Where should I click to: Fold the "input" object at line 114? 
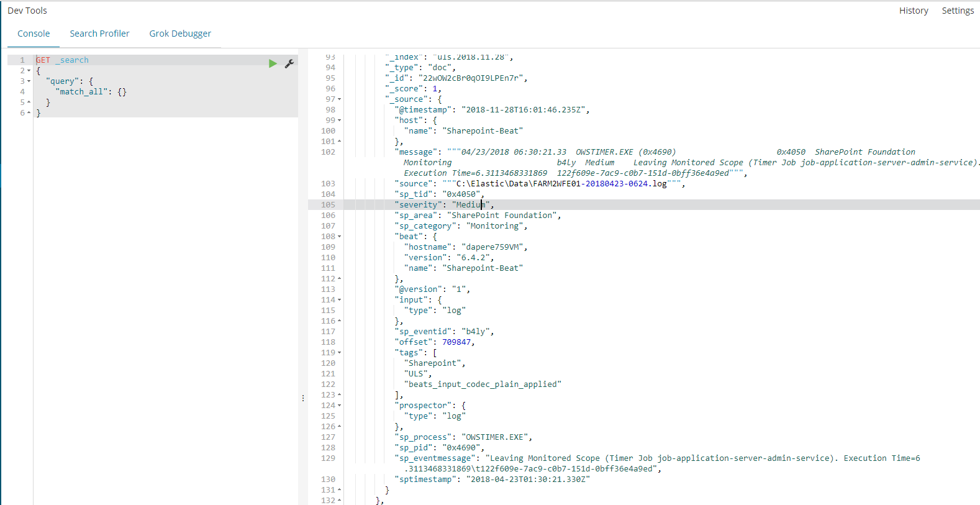339,300
